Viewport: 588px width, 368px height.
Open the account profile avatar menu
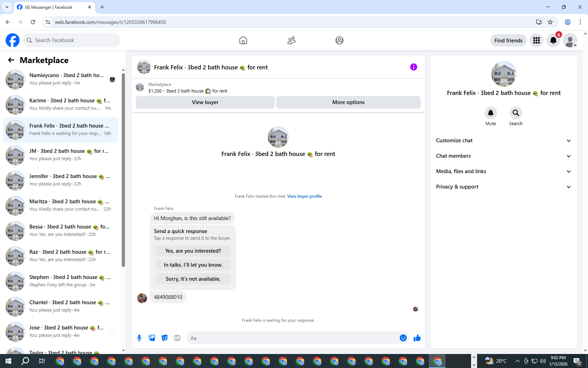[570, 40]
